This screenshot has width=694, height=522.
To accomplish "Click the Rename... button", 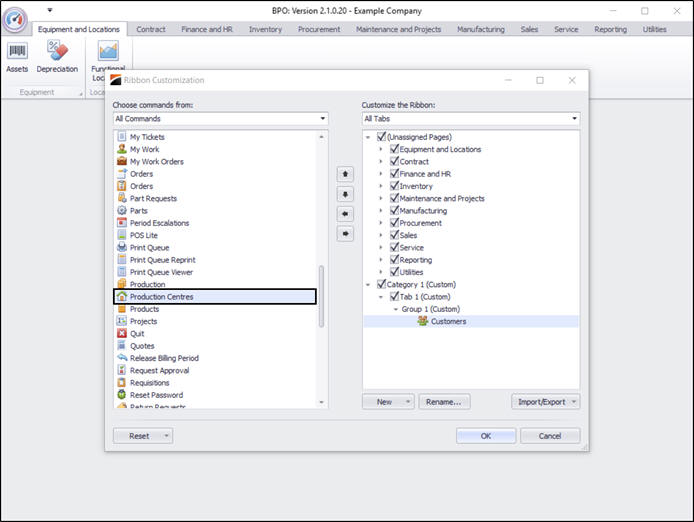I will coord(444,402).
